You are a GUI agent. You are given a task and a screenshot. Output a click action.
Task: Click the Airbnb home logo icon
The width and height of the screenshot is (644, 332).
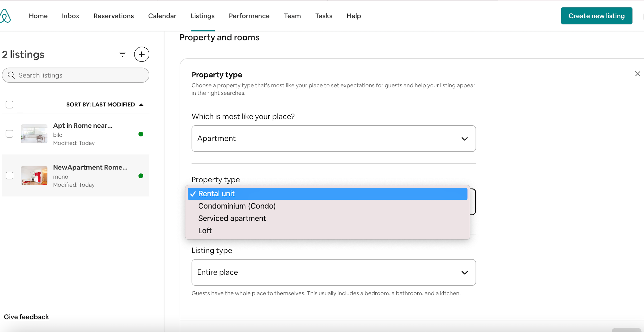coord(7,16)
